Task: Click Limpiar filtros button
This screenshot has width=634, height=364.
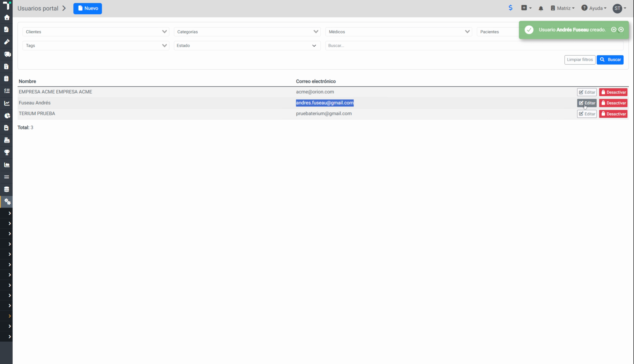Action: [x=580, y=60]
